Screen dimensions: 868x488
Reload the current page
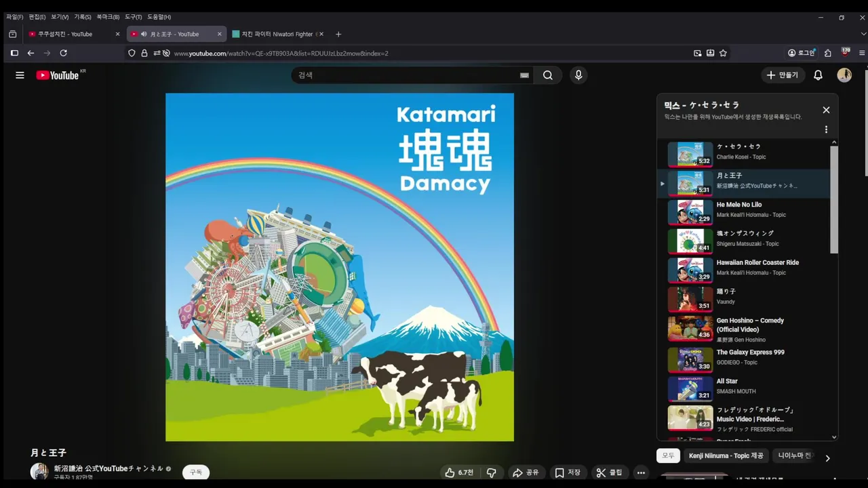63,53
